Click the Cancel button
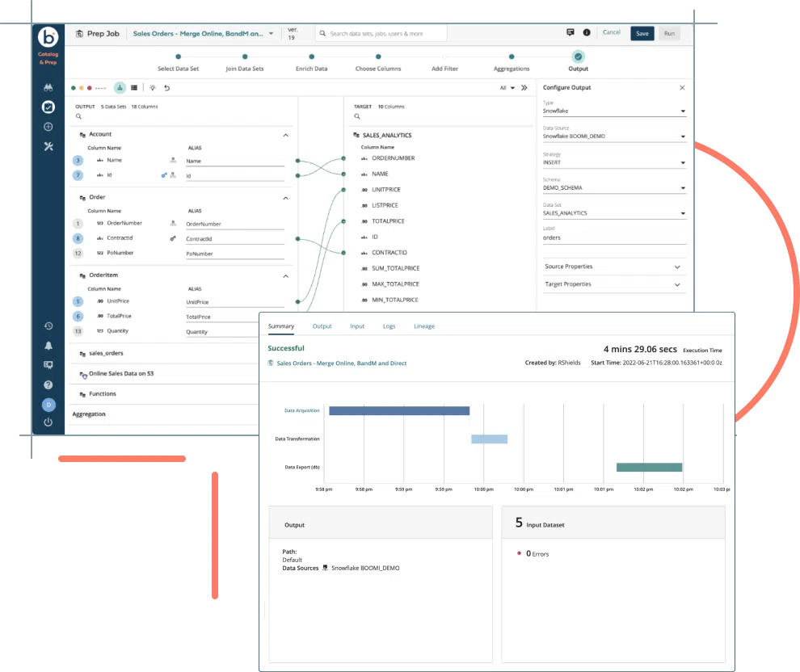 [x=612, y=32]
